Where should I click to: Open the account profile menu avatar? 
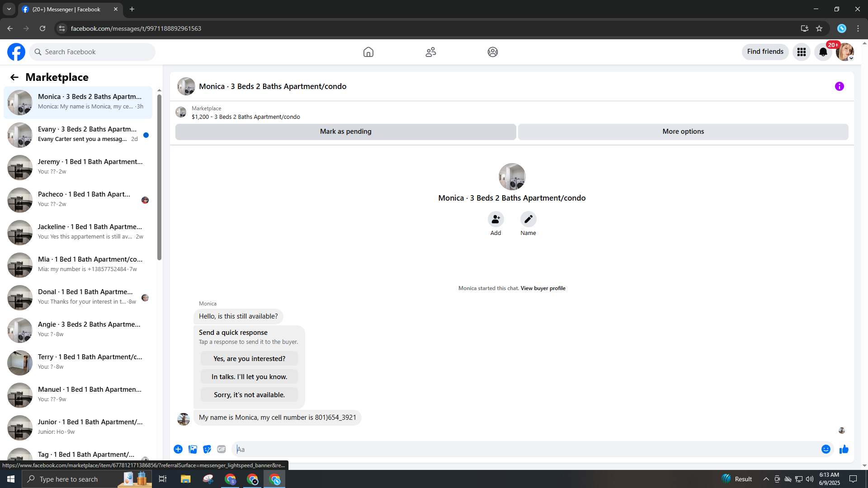(x=844, y=52)
